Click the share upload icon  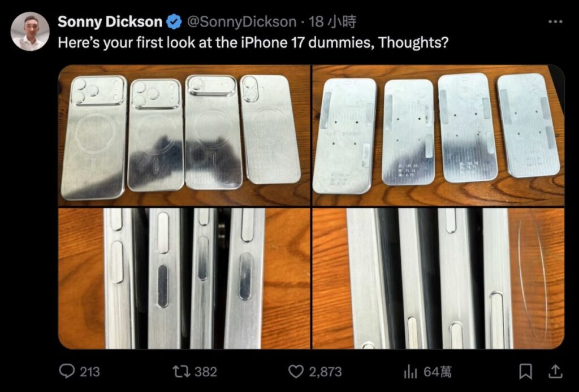(x=555, y=371)
